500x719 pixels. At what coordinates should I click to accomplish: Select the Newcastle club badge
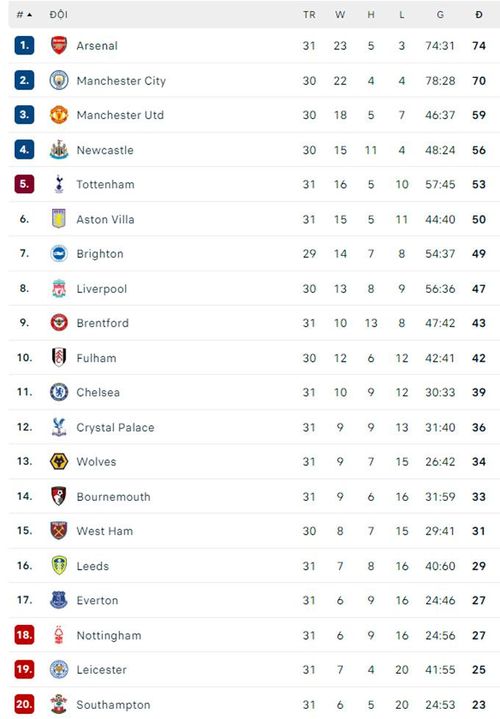59,149
